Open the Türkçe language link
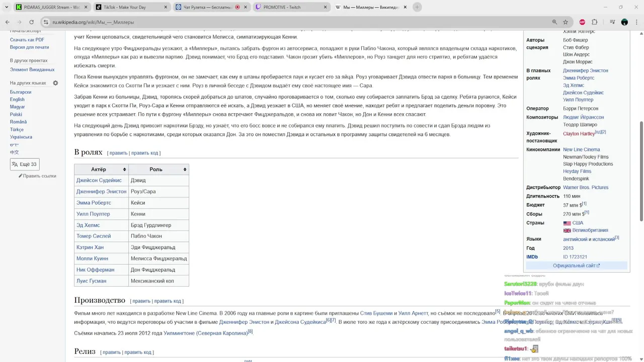644x362 pixels. point(17,130)
